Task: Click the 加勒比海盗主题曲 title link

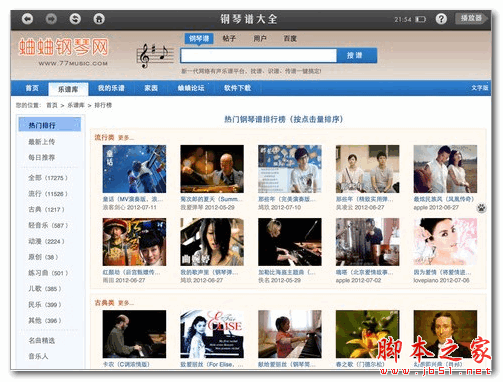Action: [x=287, y=272]
